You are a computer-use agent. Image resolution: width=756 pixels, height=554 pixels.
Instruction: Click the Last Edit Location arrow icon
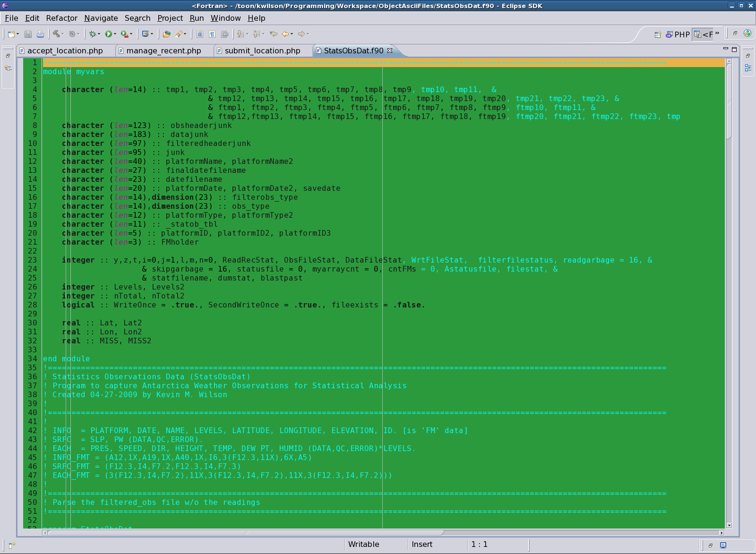coord(273,34)
